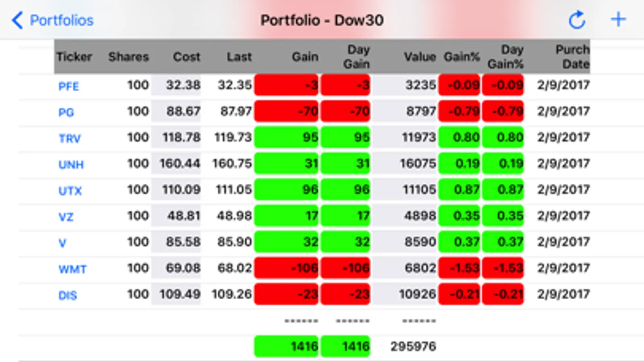The width and height of the screenshot is (644, 362).
Task: Tap the V ticker symbol
Action: point(62,243)
